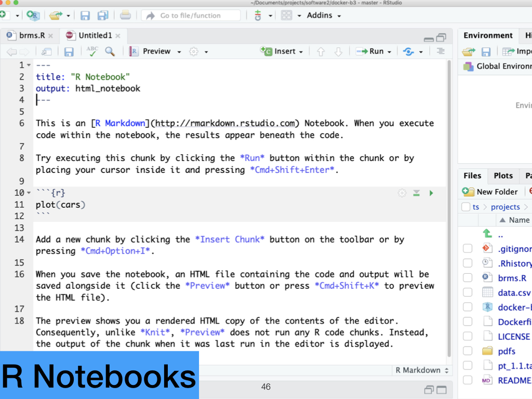This screenshot has width=532, height=399.
Task: Click New Folder button
Action: 490,192
